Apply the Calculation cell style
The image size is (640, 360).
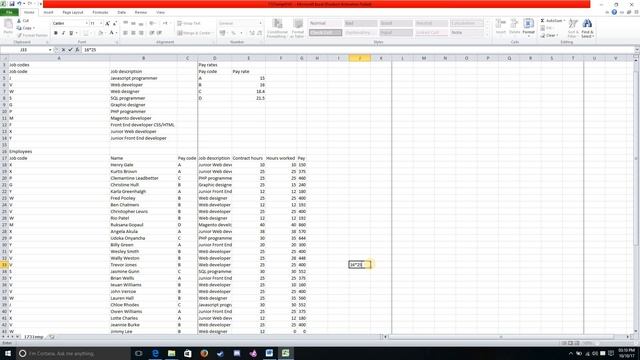467,23
